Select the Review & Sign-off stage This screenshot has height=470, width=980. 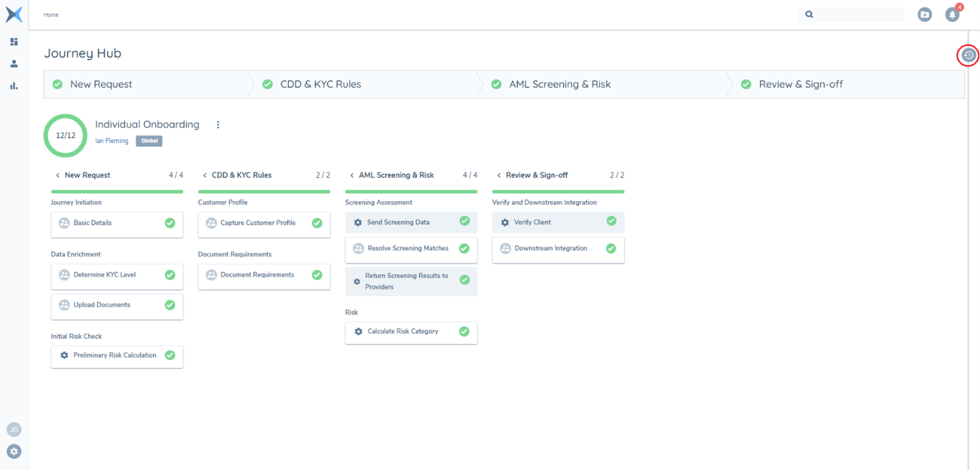tap(800, 85)
